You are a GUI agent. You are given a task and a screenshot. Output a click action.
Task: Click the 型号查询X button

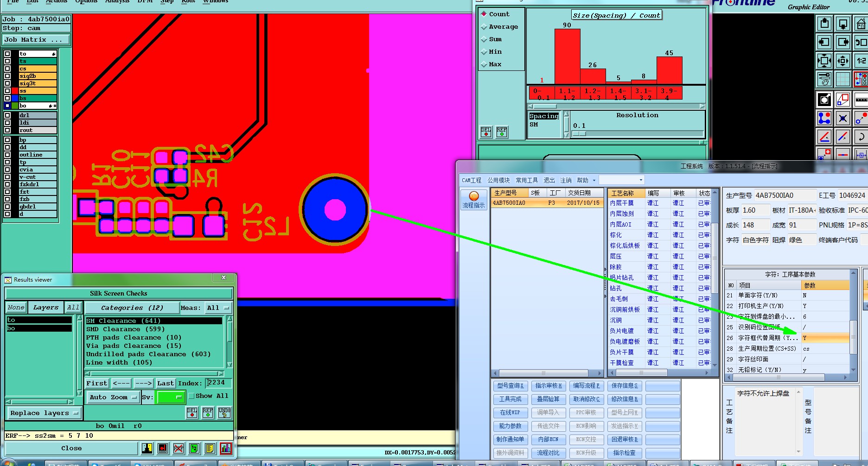tap(511, 386)
